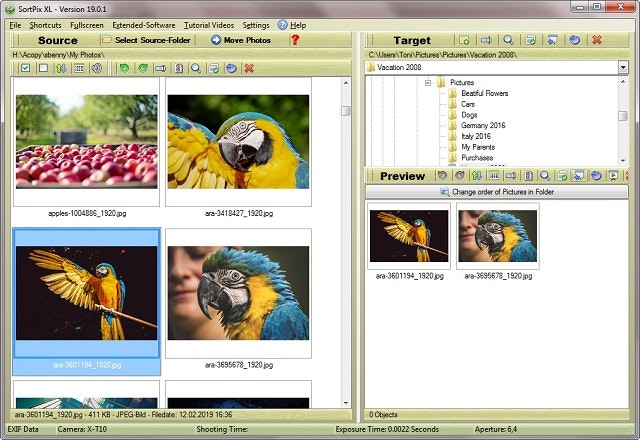Viewport: 640px width, 440px height.
Task: Select ara-3695678_1920.jpg in the Preview pane
Action: click(498, 236)
